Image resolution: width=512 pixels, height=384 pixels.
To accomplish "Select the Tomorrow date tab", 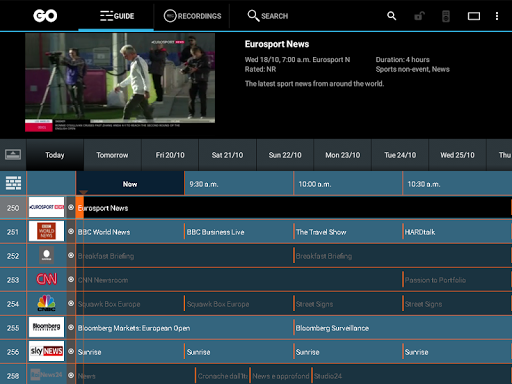I will click(x=112, y=155).
